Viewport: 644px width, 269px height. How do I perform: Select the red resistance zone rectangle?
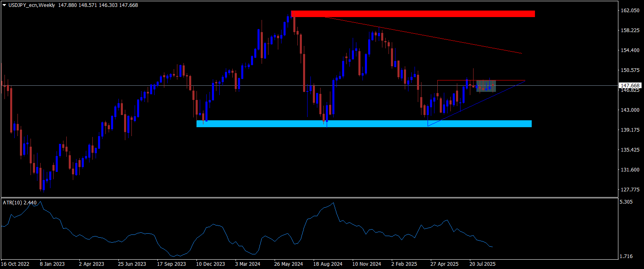click(413, 14)
